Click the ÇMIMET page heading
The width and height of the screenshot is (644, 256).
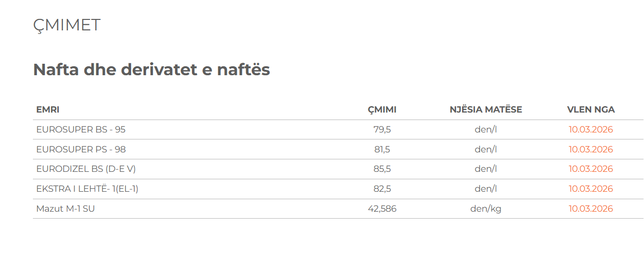pos(67,25)
